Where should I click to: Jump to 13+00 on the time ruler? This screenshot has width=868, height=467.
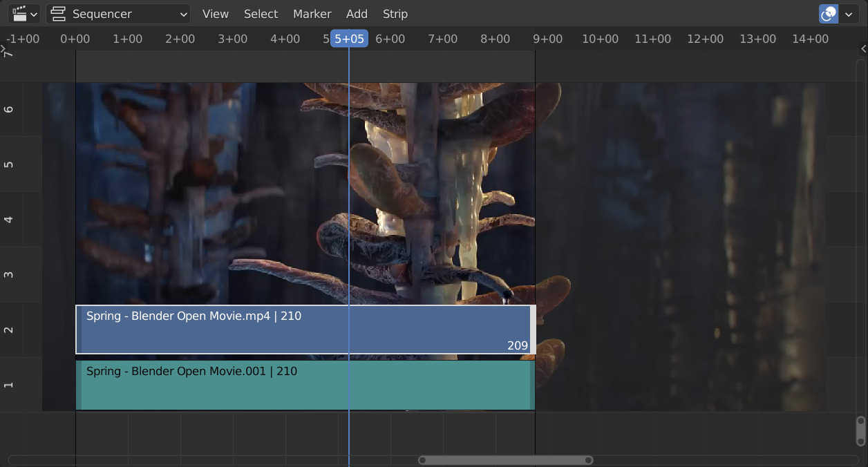[x=758, y=39]
